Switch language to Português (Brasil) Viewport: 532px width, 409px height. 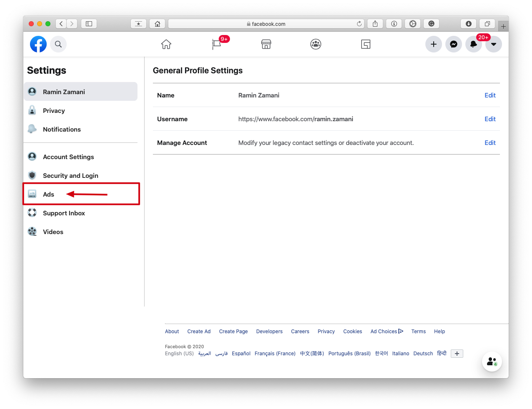point(350,354)
